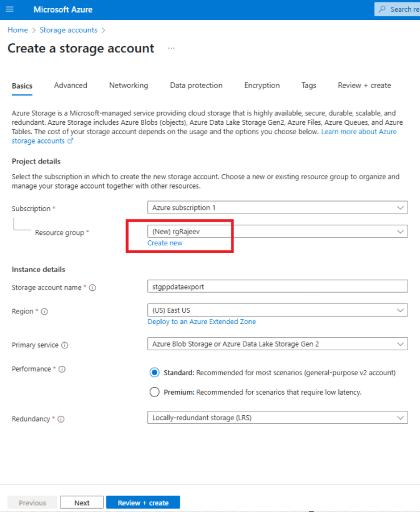Click the Storage account name info icon
The image size is (420, 512).
coord(92,288)
